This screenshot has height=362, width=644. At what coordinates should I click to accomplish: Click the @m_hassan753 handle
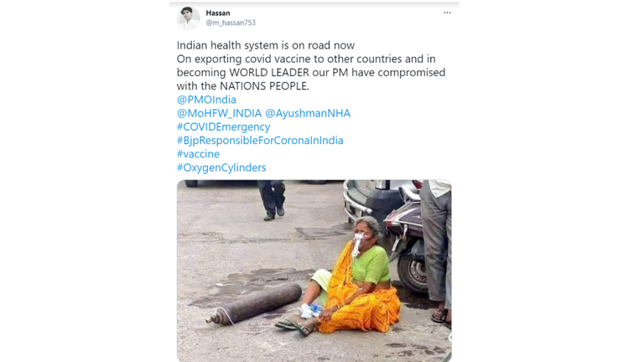click(231, 23)
